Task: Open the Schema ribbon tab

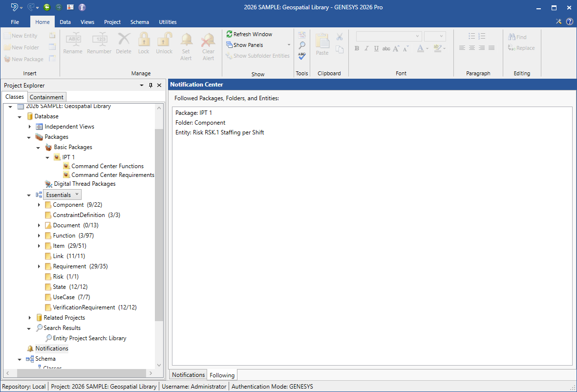Action: pyautogui.click(x=140, y=22)
